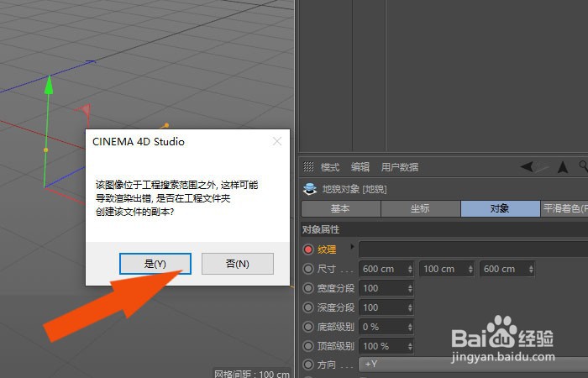Click the grid handle icon beside 模式
Image resolution: width=588 pixels, height=378 pixels.
pyautogui.click(x=308, y=166)
